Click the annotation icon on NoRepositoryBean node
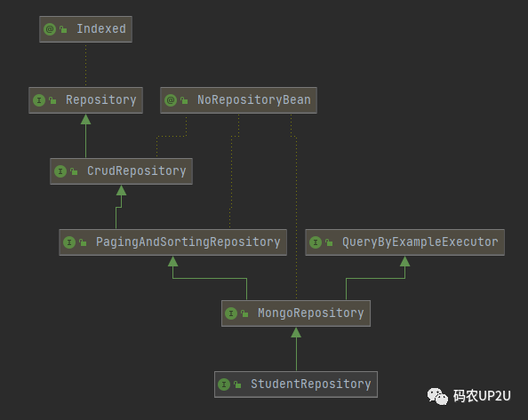Screen dimensions: 528x420 click(x=171, y=100)
